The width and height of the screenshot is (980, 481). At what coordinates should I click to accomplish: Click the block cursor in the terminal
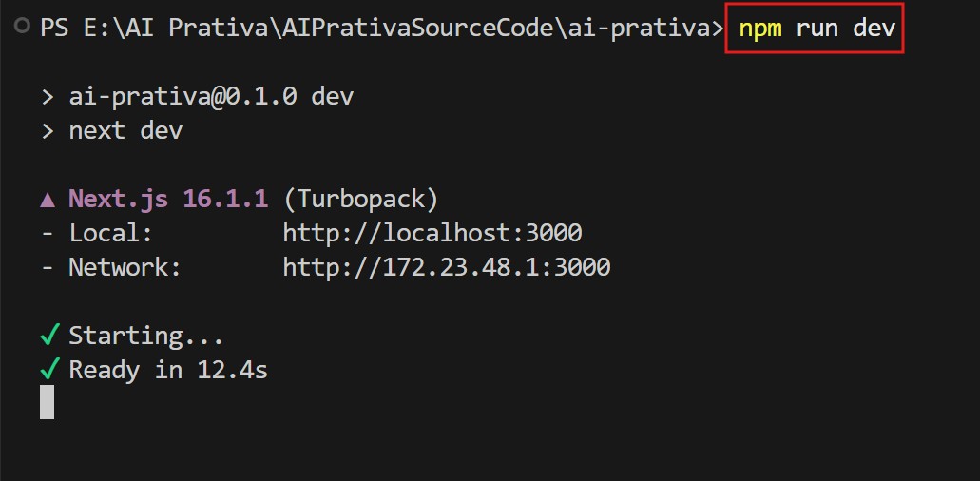[x=48, y=402]
